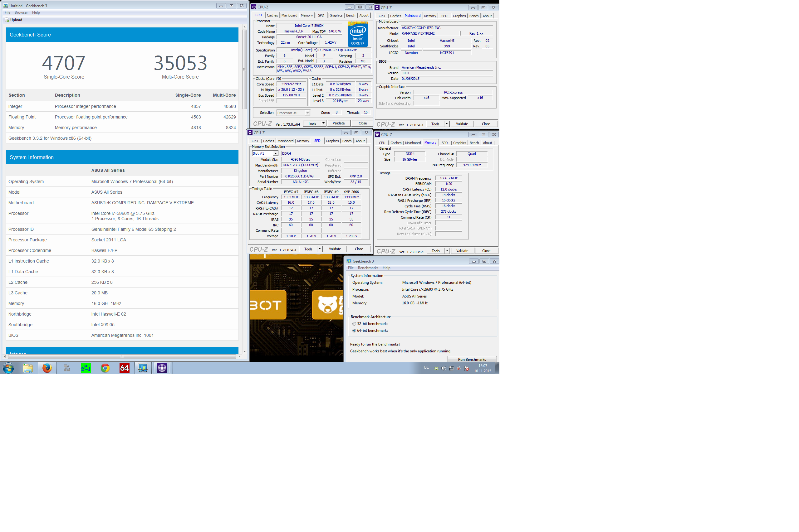Expand Tools arrow in CPU-Z SPD window

pyautogui.click(x=320, y=249)
